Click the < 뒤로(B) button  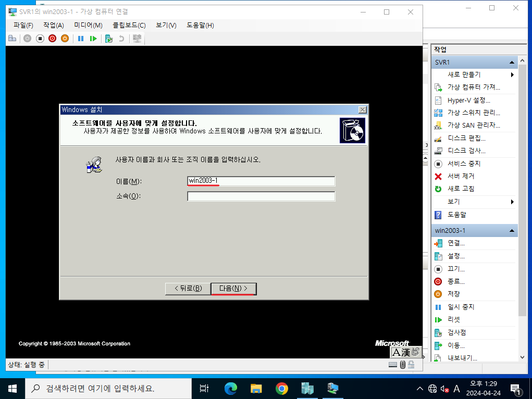188,289
